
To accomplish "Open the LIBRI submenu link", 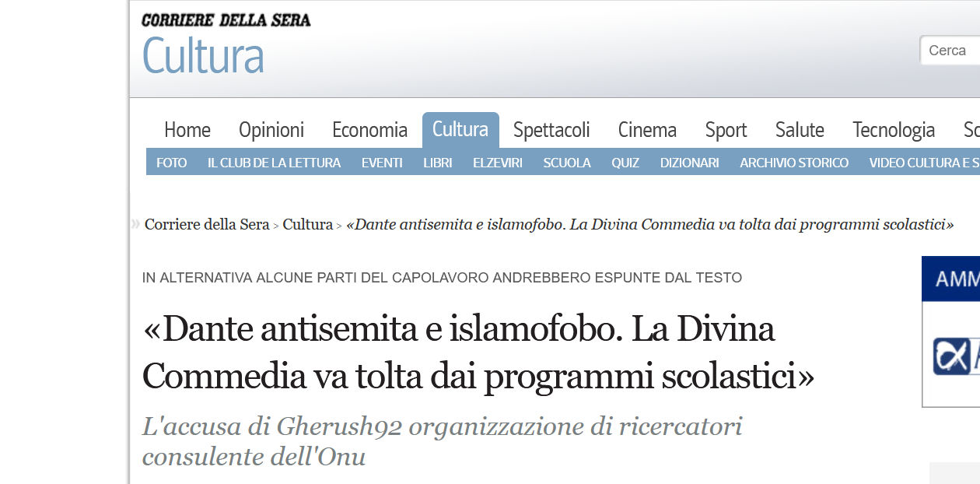I will coord(438,163).
